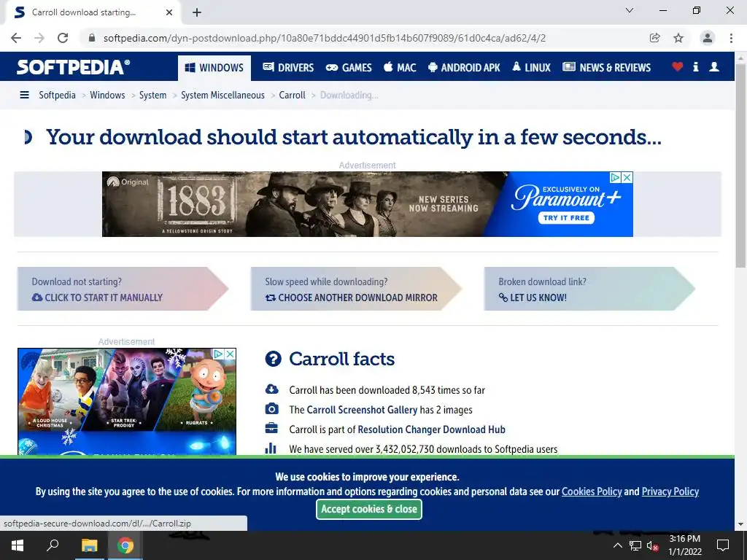
Task: Click the Softpedia logo
Action: click(x=73, y=67)
